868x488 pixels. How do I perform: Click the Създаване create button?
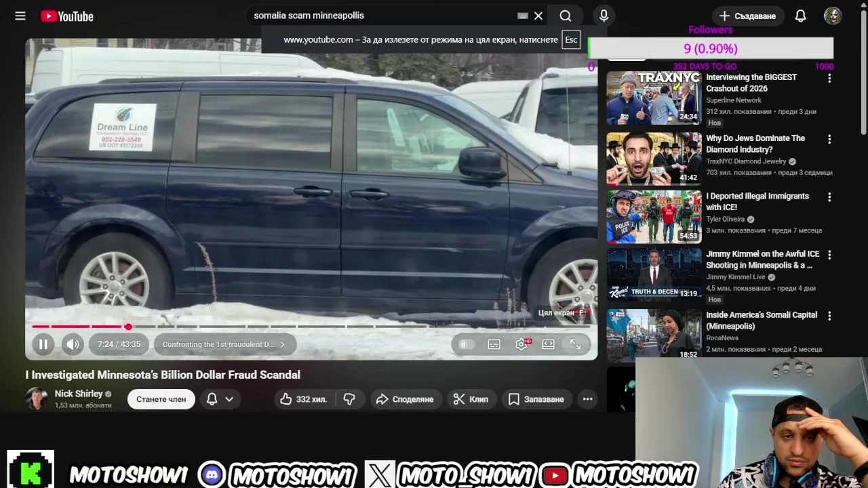coord(747,16)
